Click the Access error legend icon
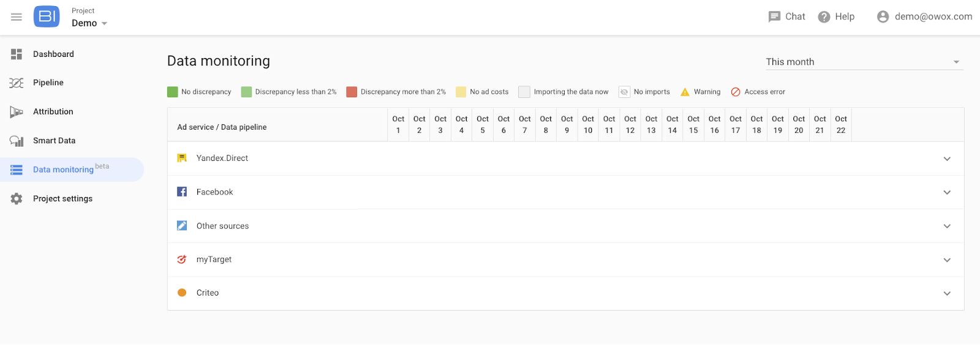The height and width of the screenshot is (347, 980). click(x=736, y=92)
